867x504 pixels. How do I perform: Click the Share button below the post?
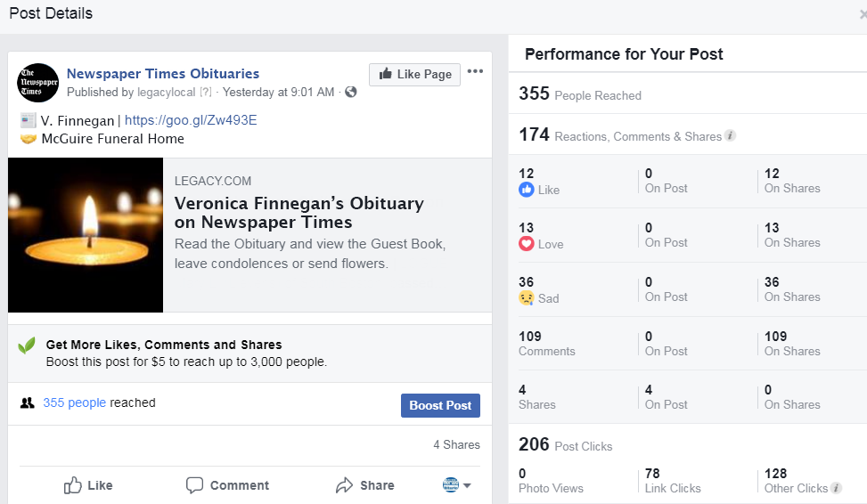coord(365,485)
